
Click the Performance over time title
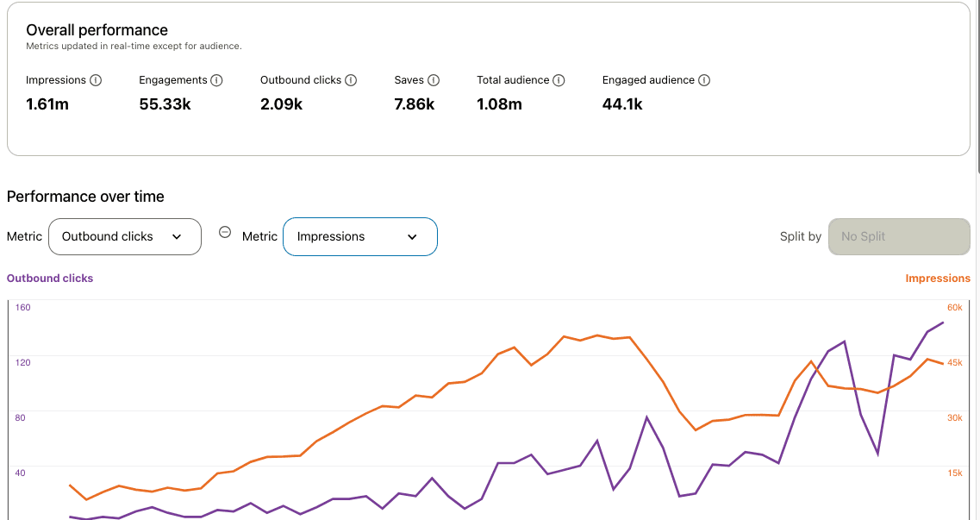coord(85,197)
